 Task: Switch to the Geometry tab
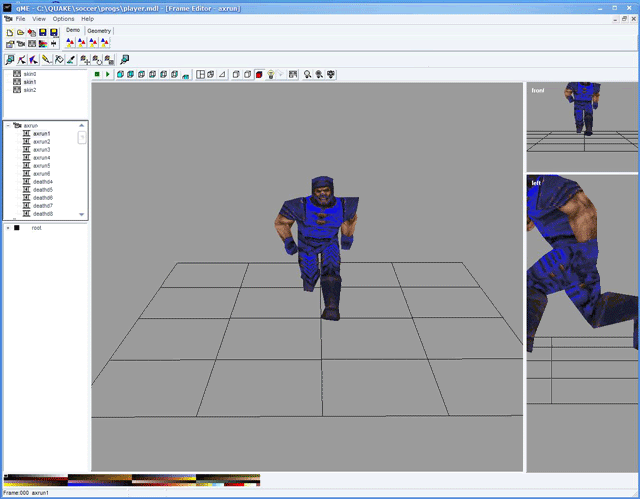(x=99, y=31)
